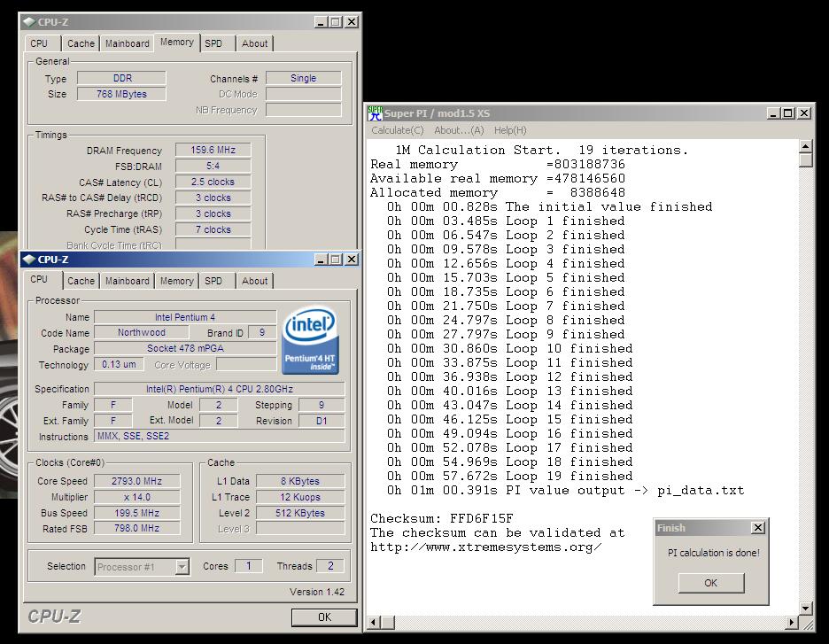Viewport: 829px width, 644px height.
Task: Click the Super PI app icon in title bar
Action: coord(375,113)
